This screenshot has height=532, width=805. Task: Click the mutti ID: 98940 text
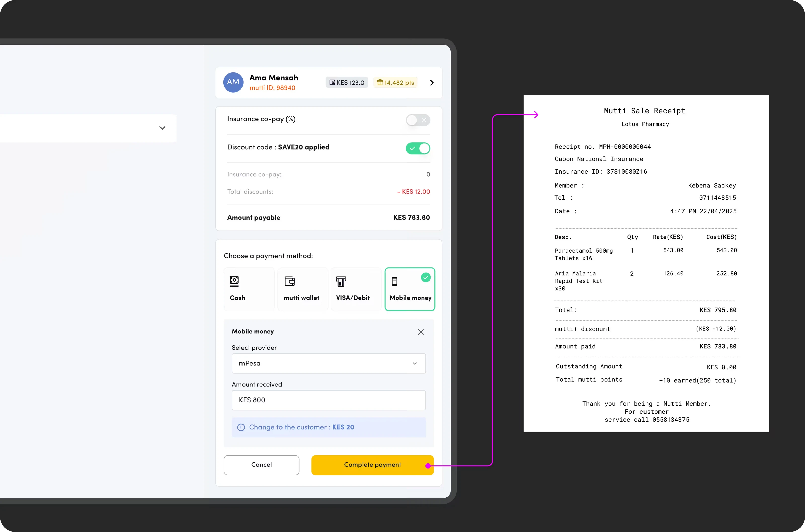(x=272, y=88)
